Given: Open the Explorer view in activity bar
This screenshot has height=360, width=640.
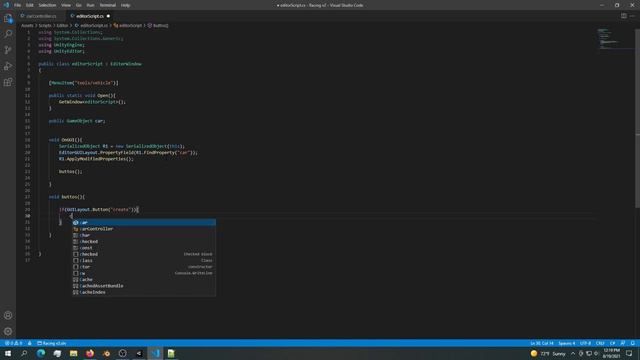Looking at the screenshot, I should (8, 18).
